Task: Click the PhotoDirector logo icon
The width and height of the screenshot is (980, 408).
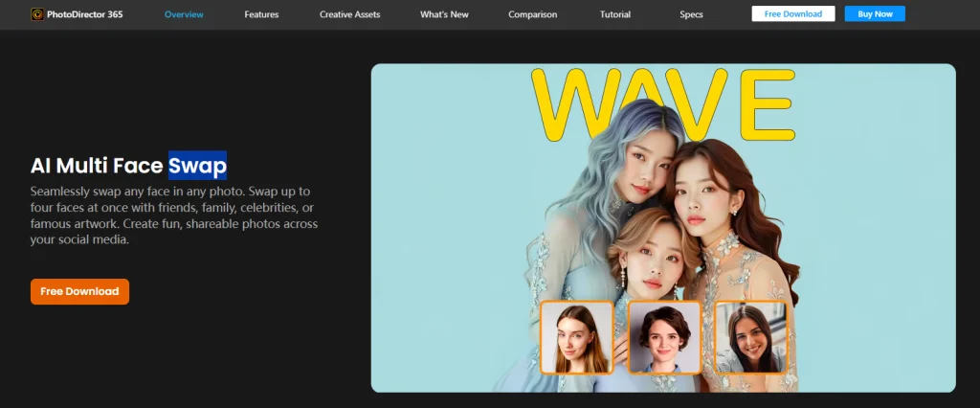Action: click(x=37, y=14)
